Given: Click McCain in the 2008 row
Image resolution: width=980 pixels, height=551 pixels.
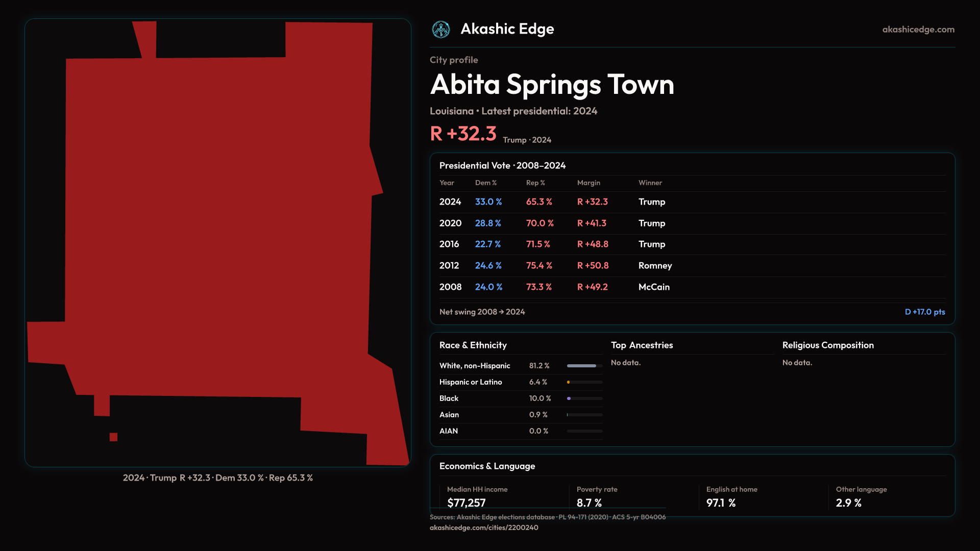Looking at the screenshot, I should (x=654, y=287).
